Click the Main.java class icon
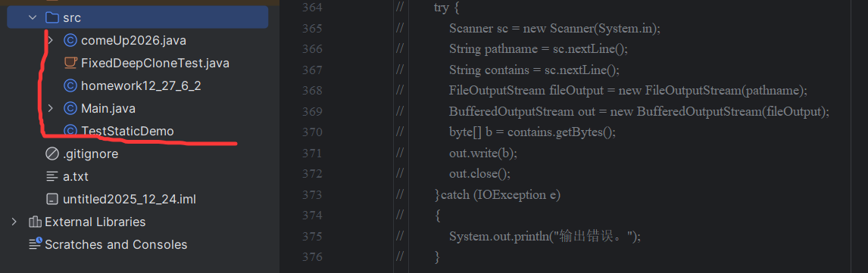 pyautogui.click(x=70, y=108)
